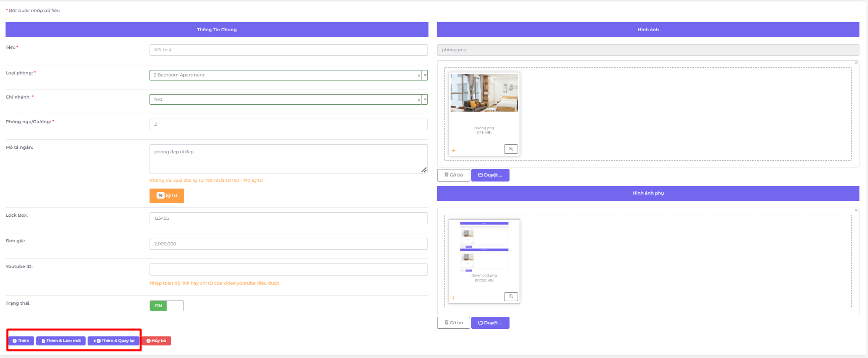Open the Loại phòng dropdown arrow
The height and width of the screenshot is (358, 868).
coord(425,75)
